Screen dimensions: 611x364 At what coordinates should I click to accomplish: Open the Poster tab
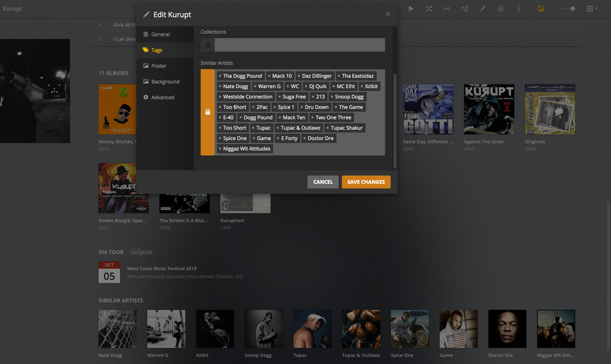165,66
